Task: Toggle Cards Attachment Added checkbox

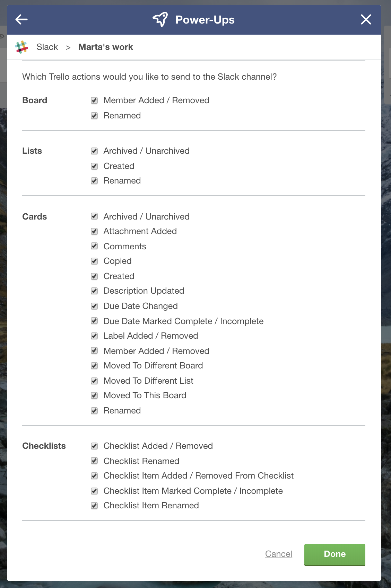Action: 94,231
